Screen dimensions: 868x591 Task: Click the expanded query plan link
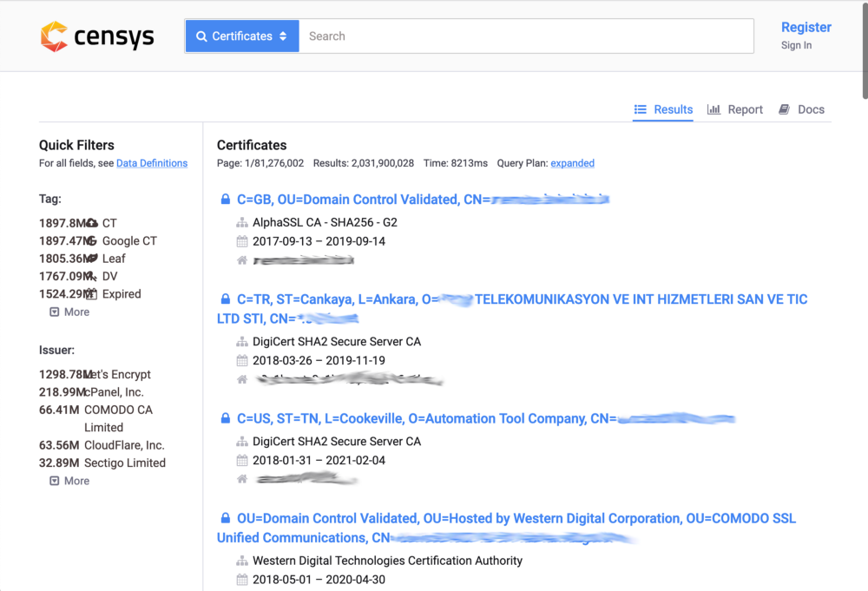coord(572,163)
